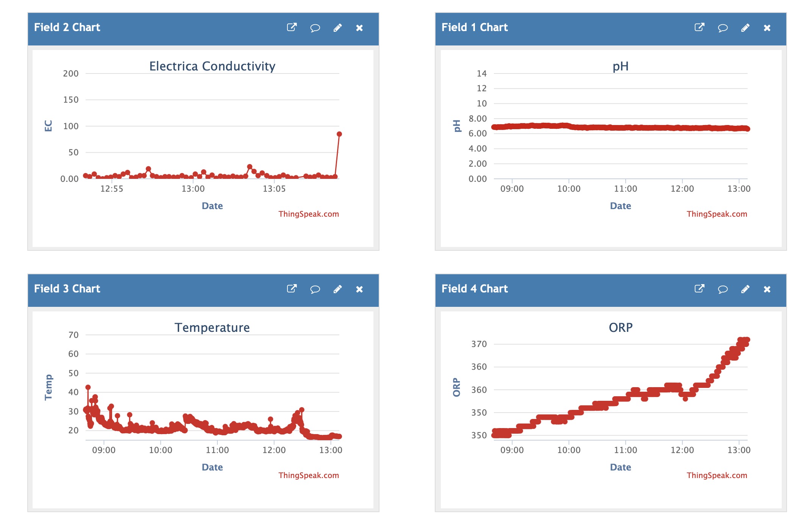
Task: Close the Field 2 Chart widget
Action: [359, 28]
